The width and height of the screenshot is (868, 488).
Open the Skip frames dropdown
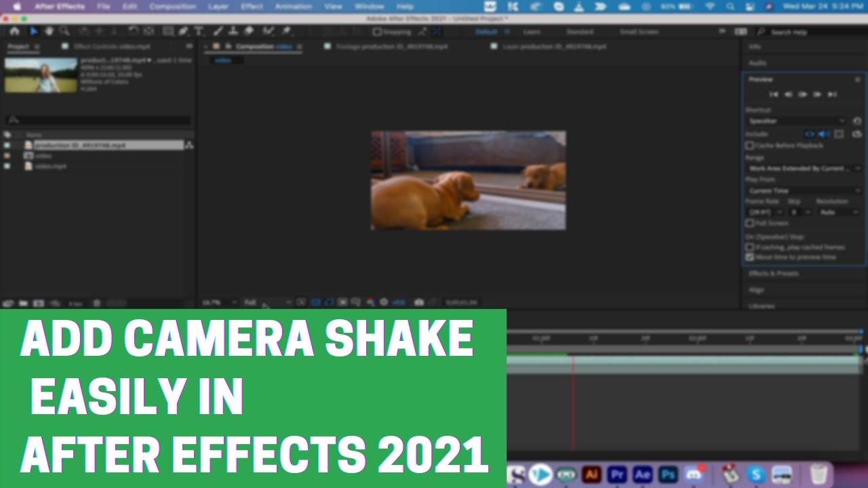[x=800, y=212]
